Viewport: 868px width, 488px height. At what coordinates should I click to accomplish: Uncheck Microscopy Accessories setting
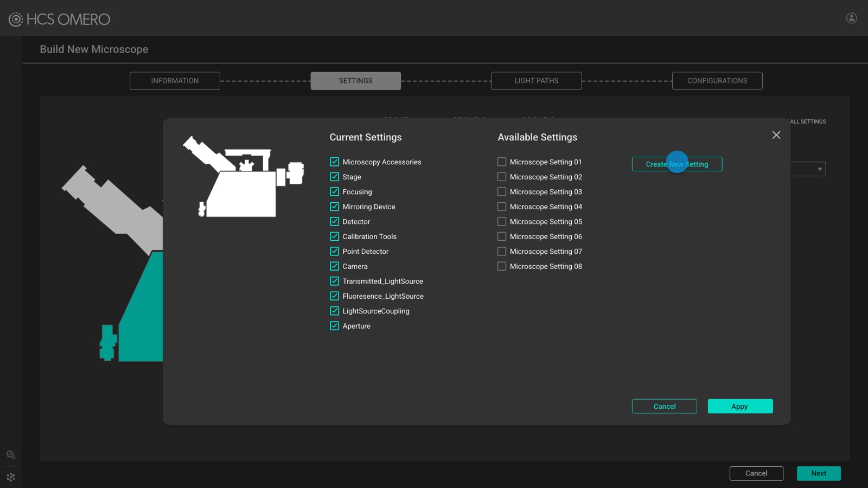[334, 162]
